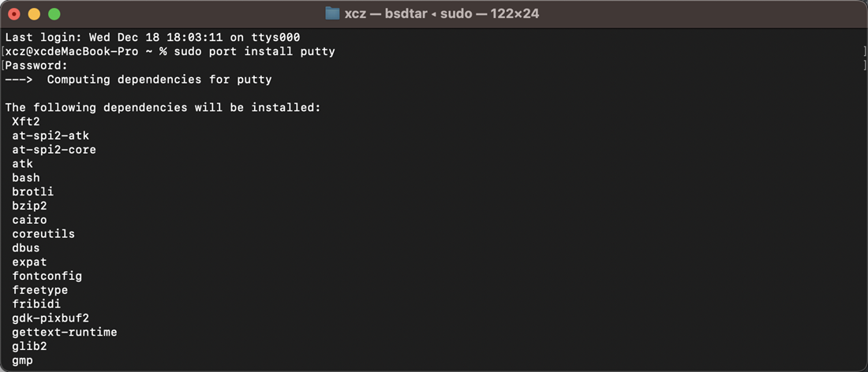The image size is (868, 372).
Task: Select the at-spi2-core entry
Action: 54,150
